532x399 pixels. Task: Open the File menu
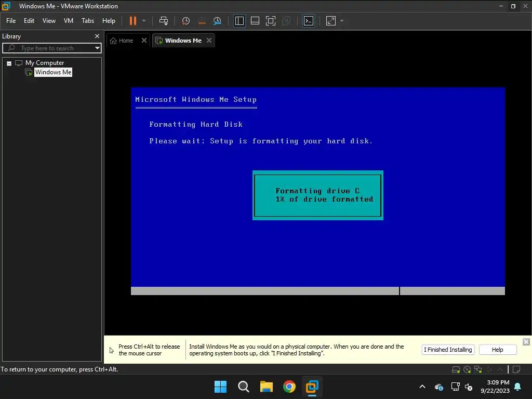[x=11, y=21]
